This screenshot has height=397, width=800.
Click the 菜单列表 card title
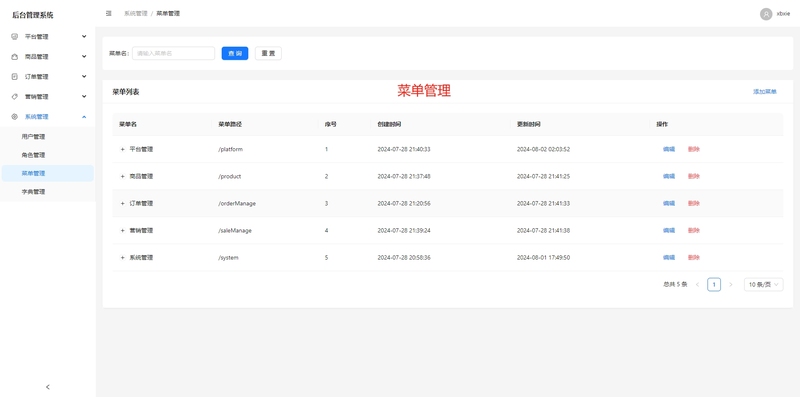coord(126,92)
